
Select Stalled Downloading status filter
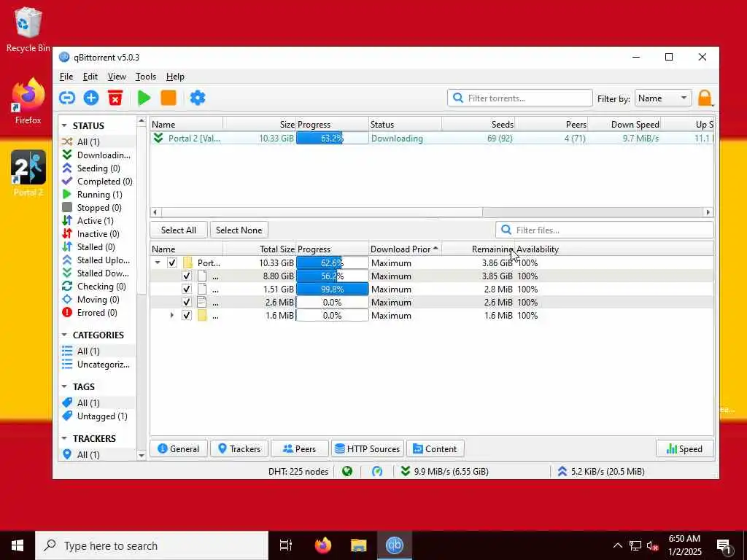(x=97, y=273)
